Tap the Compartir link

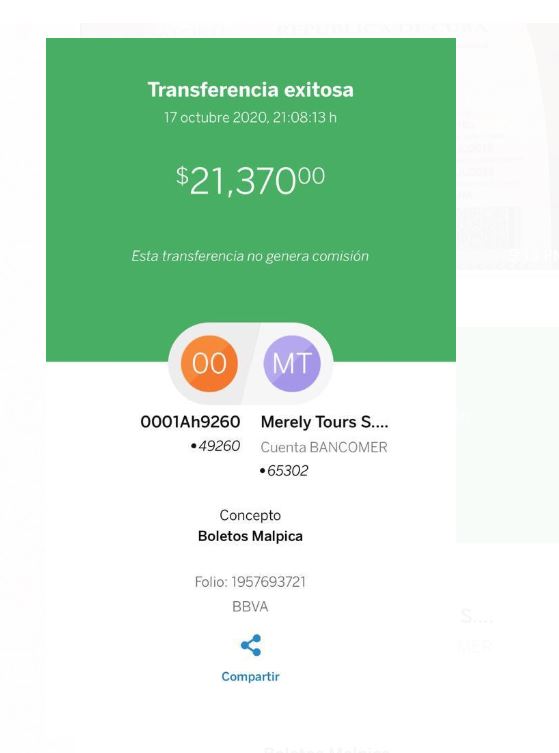[x=250, y=677]
